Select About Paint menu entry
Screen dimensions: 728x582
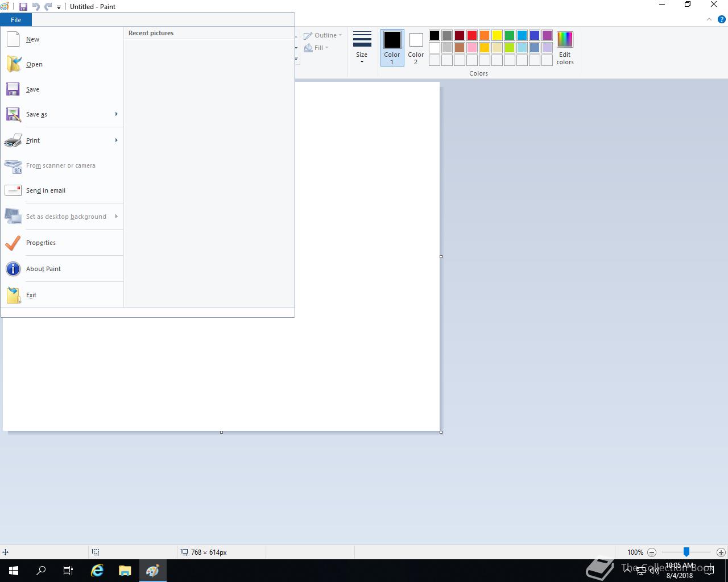pyautogui.click(x=63, y=269)
